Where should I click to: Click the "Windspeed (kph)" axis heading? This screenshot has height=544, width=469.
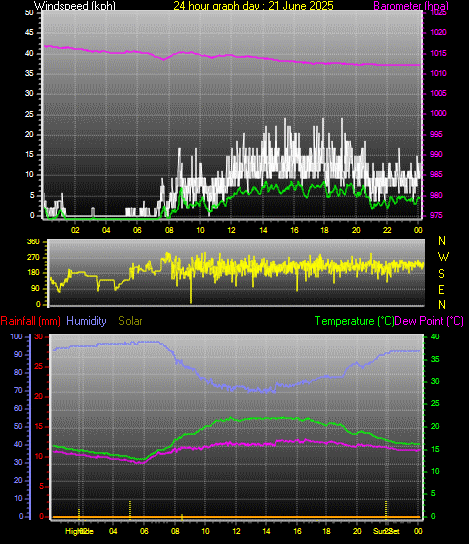pos(75,6)
